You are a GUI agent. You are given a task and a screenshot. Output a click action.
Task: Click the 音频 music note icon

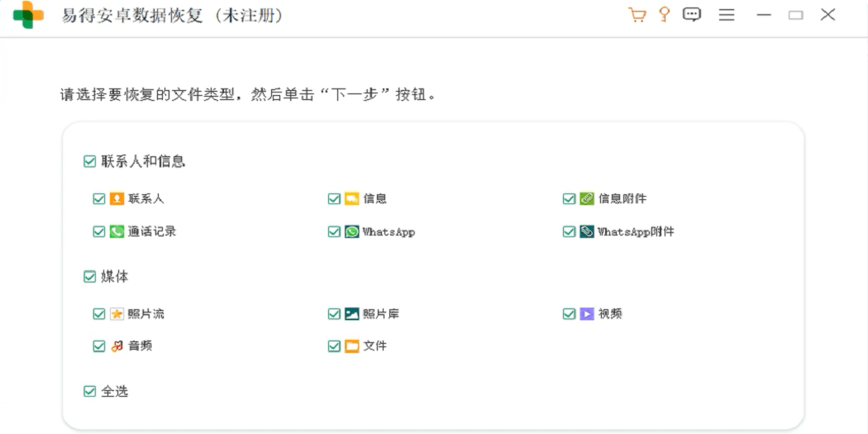point(117,346)
